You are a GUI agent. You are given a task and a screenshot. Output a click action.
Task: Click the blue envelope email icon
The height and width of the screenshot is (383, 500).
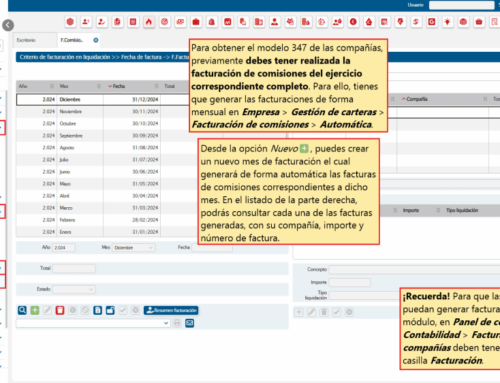coord(189,323)
